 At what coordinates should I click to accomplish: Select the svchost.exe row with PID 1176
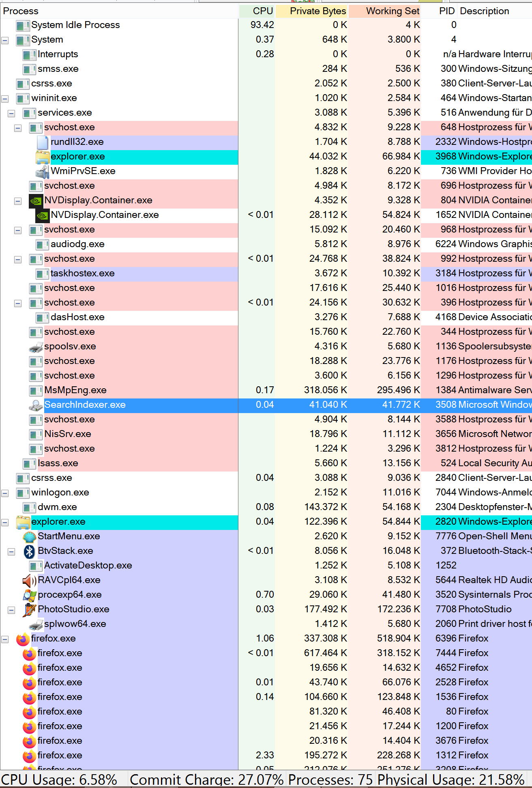pyautogui.click(x=266, y=361)
